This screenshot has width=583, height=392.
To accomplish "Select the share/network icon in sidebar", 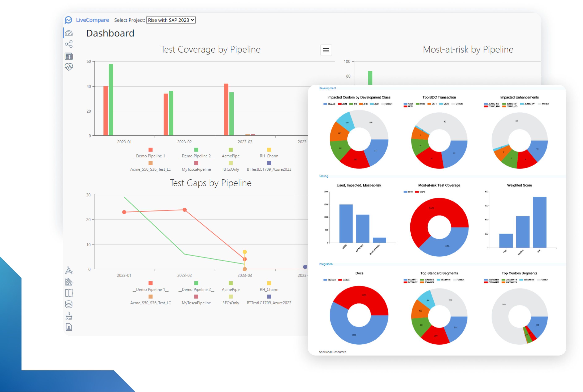I will point(69,44).
